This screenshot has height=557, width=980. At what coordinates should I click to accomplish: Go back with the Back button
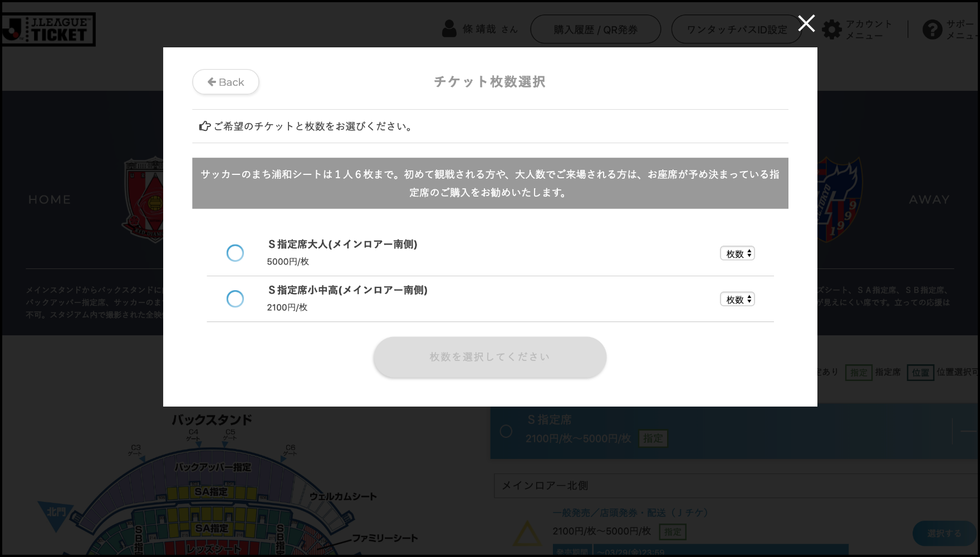click(226, 82)
